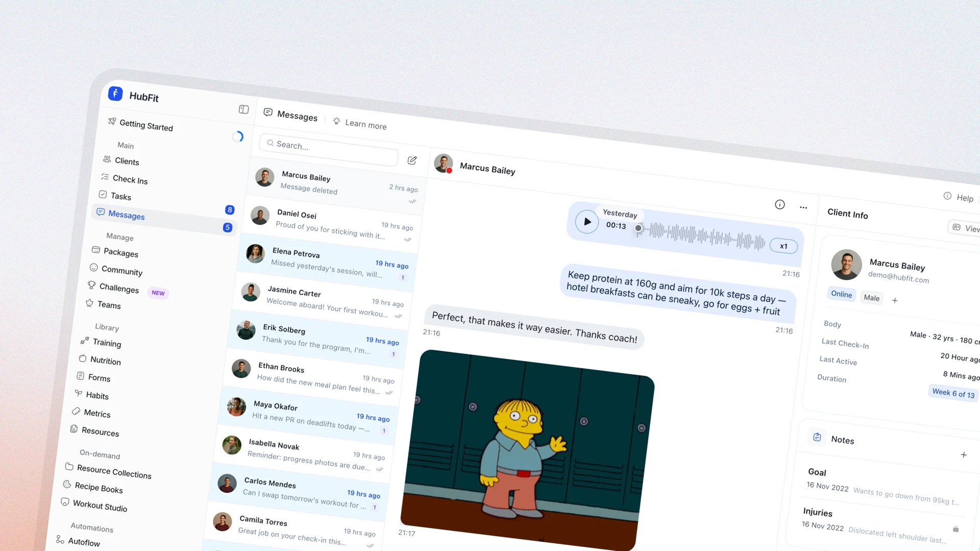Open chat more options ellipsis
The width and height of the screenshot is (980, 551).
803,207
